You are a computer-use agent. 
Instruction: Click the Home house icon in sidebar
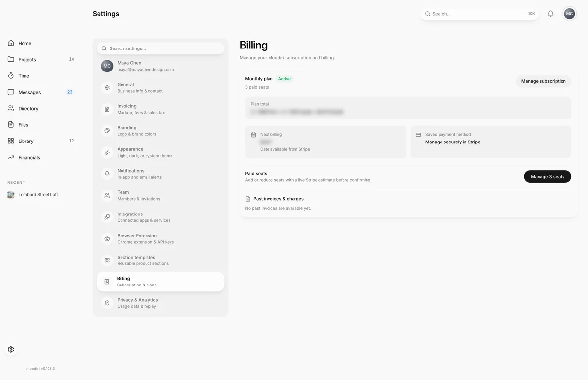coord(11,43)
